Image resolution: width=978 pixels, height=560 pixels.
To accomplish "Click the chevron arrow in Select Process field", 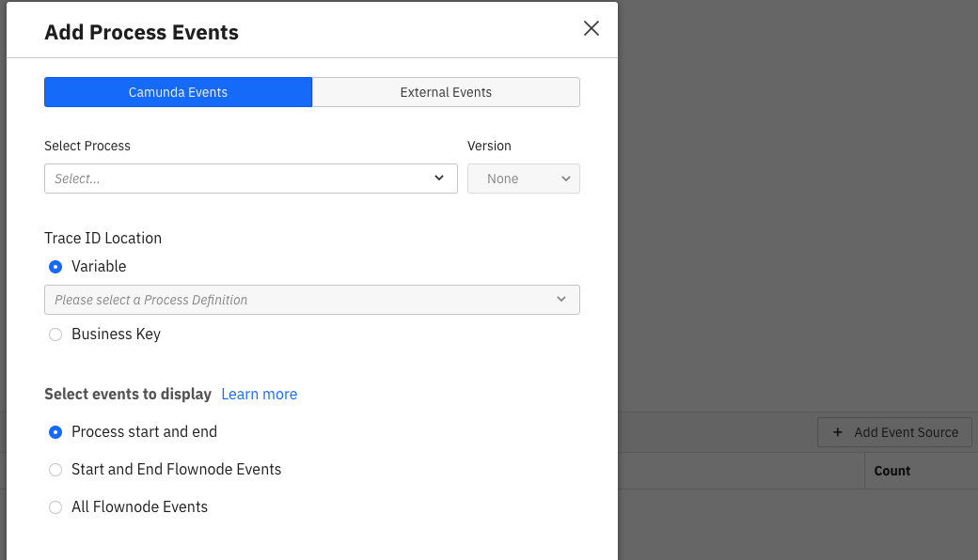I will tap(439, 179).
